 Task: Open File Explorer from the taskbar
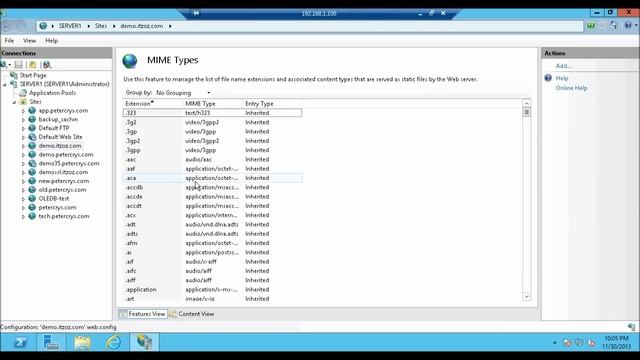coord(82,342)
